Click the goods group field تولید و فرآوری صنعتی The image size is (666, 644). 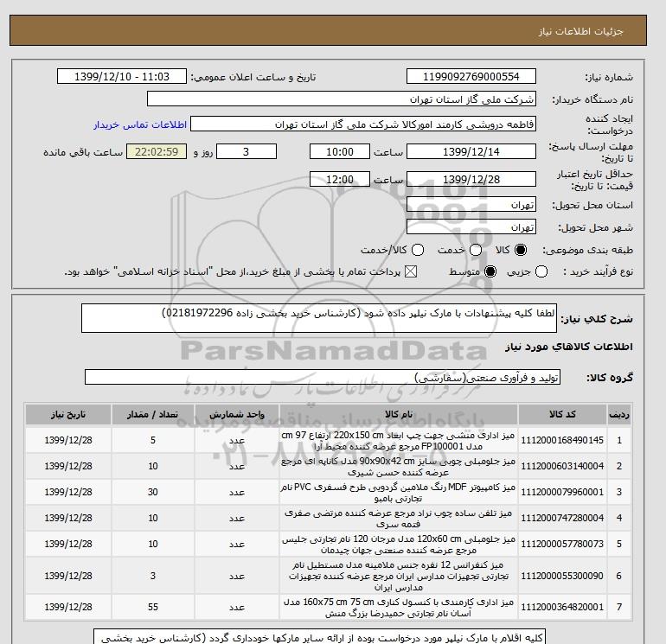tap(323, 377)
